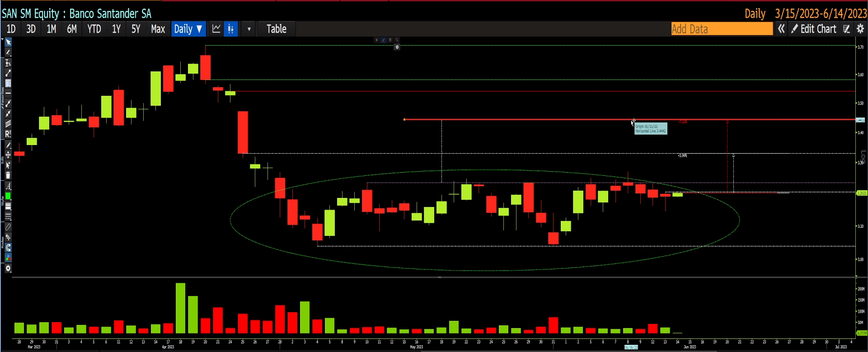This screenshot has width=868, height=352.
Task: Select the text annotation tool
Action: 8,83
